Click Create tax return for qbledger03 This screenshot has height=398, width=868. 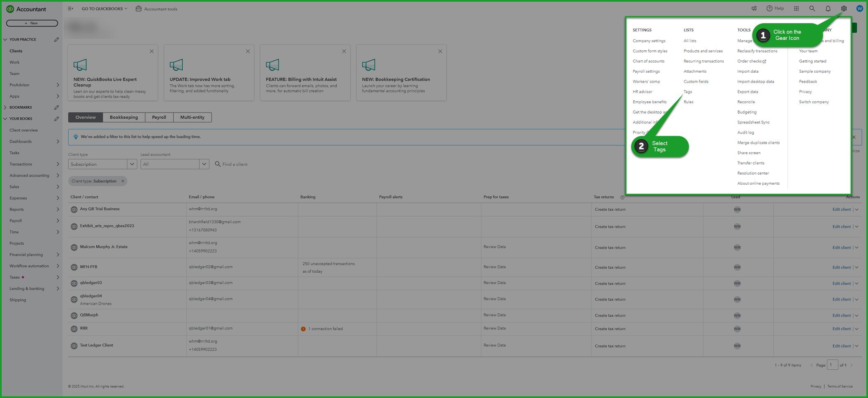[610, 284]
